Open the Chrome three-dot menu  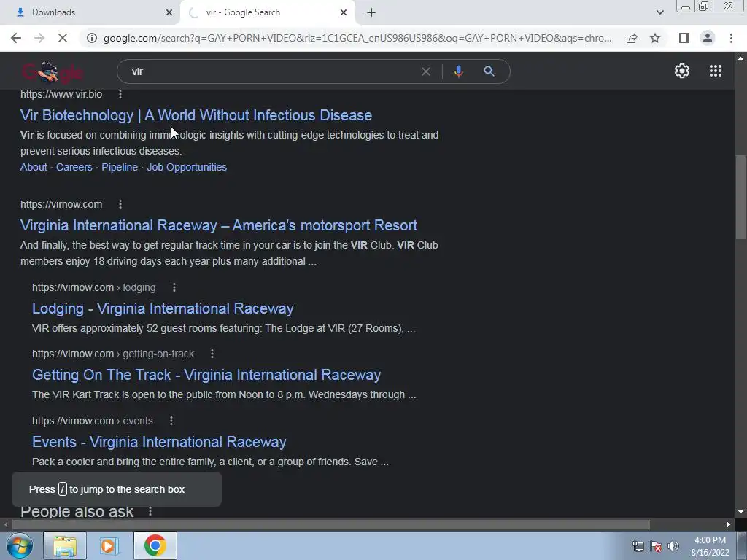(x=731, y=38)
